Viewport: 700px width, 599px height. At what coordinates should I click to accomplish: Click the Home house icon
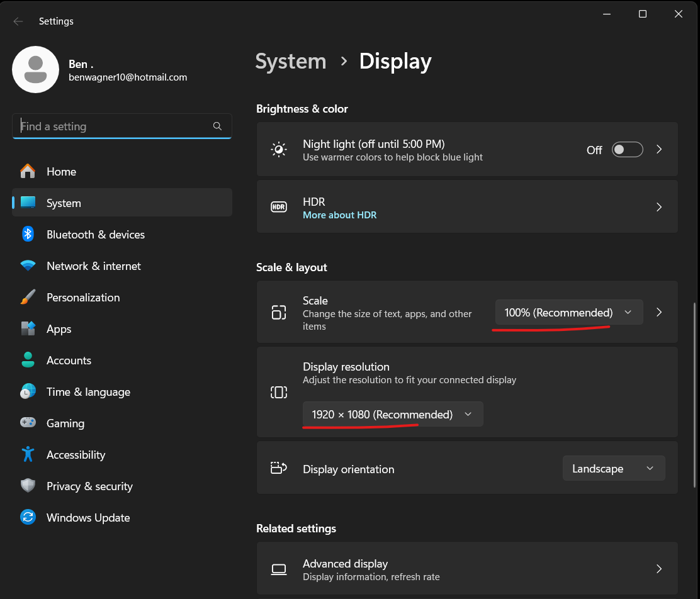pyautogui.click(x=28, y=171)
